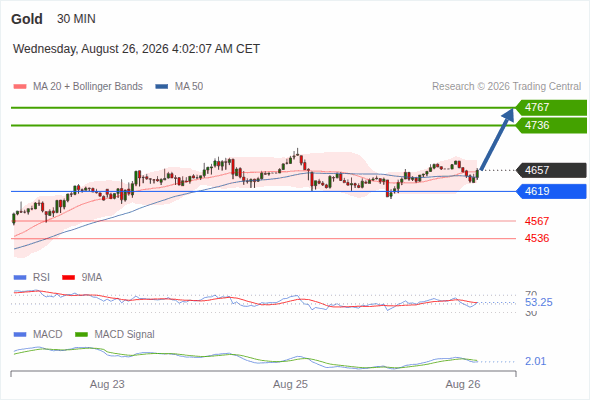The height and width of the screenshot is (400, 590).
Task: Select the 4767 green resistance price tag
Action: tap(551, 108)
